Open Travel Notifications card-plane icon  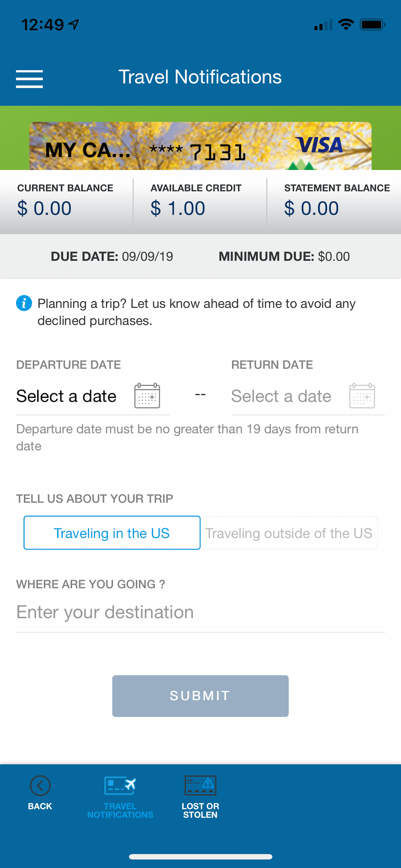tap(120, 785)
